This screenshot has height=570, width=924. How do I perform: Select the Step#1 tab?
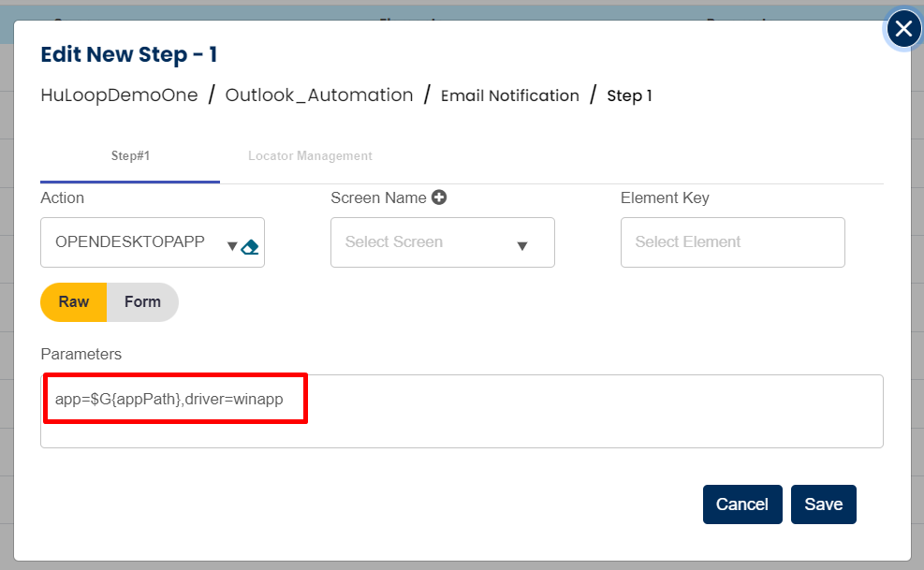[x=130, y=156]
